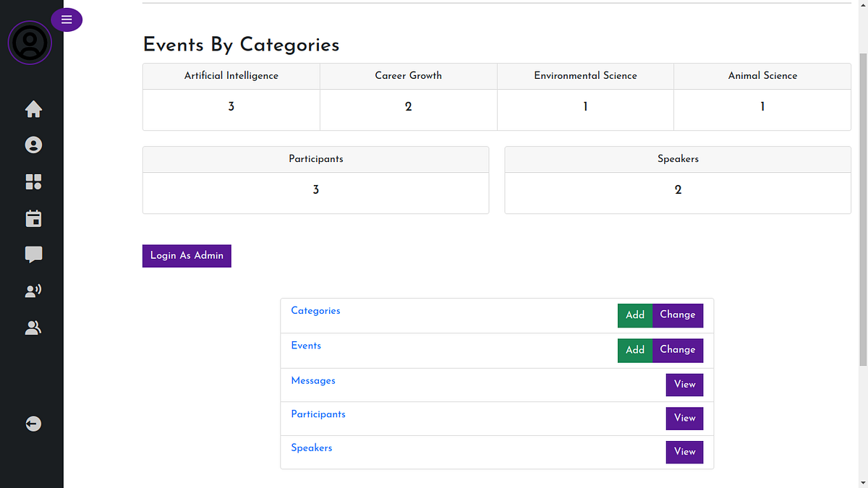Click Change next to Categories

[x=678, y=315]
